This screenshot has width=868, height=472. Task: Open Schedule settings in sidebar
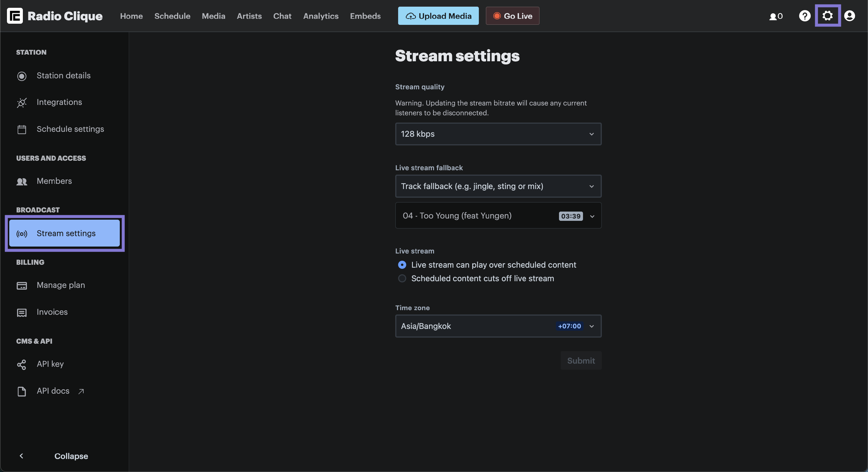coord(64,129)
